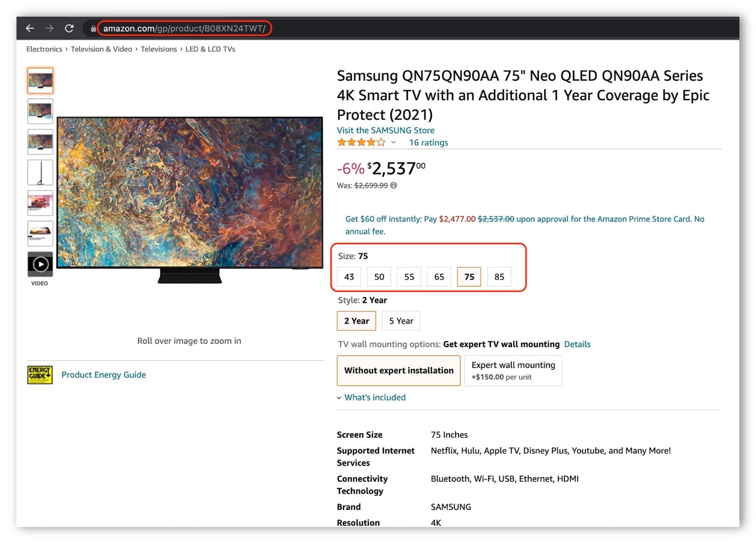The width and height of the screenshot is (756, 543).
Task: Choose Expert wall mounting option
Action: 513,371
